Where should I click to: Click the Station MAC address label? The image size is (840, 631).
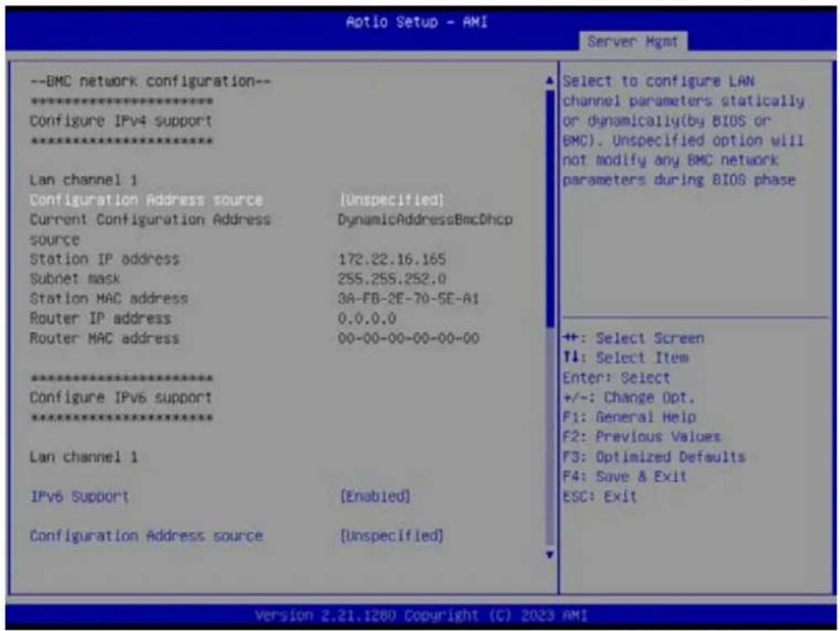point(108,299)
